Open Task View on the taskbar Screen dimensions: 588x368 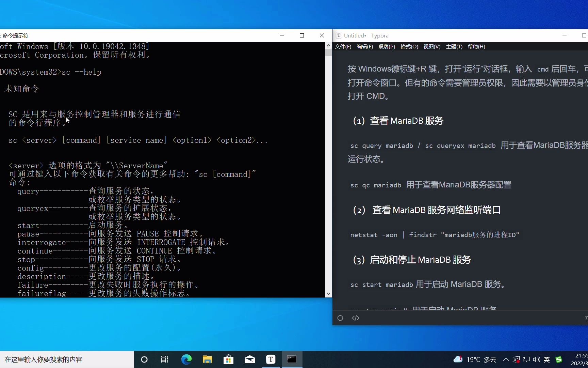coord(165,359)
